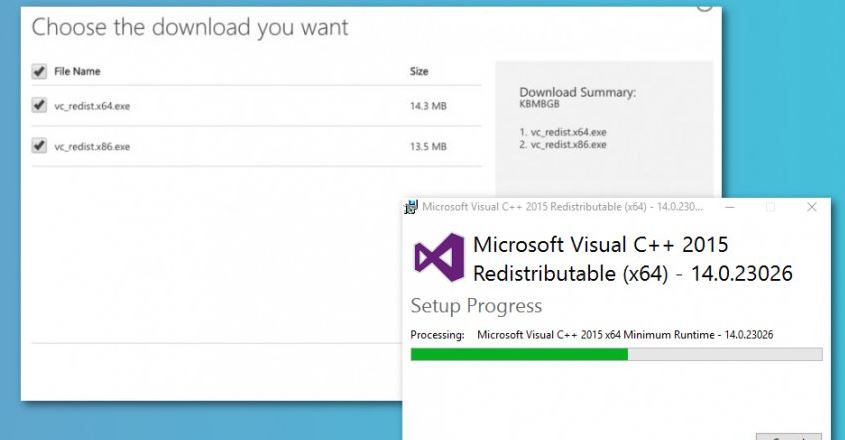Minimize the Visual C++ setup window
The image size is (845, 440).
(x=730, y=207)
